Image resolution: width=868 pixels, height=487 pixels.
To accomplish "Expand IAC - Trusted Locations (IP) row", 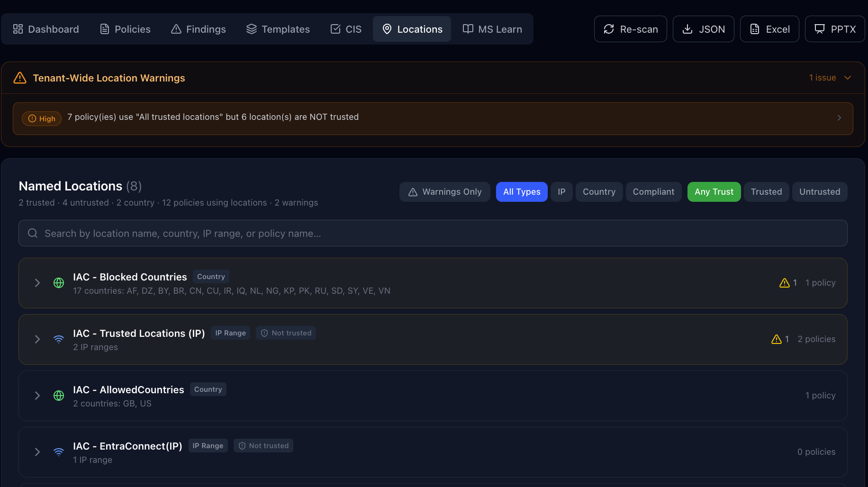I will 37,339.
